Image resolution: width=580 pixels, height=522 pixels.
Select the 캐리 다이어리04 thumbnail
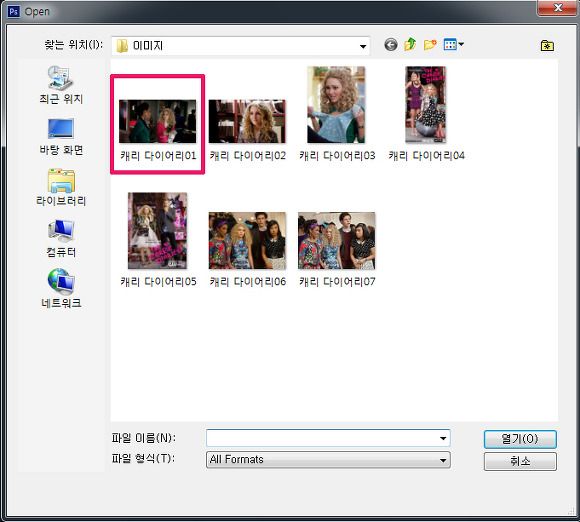tap(426, 105)
